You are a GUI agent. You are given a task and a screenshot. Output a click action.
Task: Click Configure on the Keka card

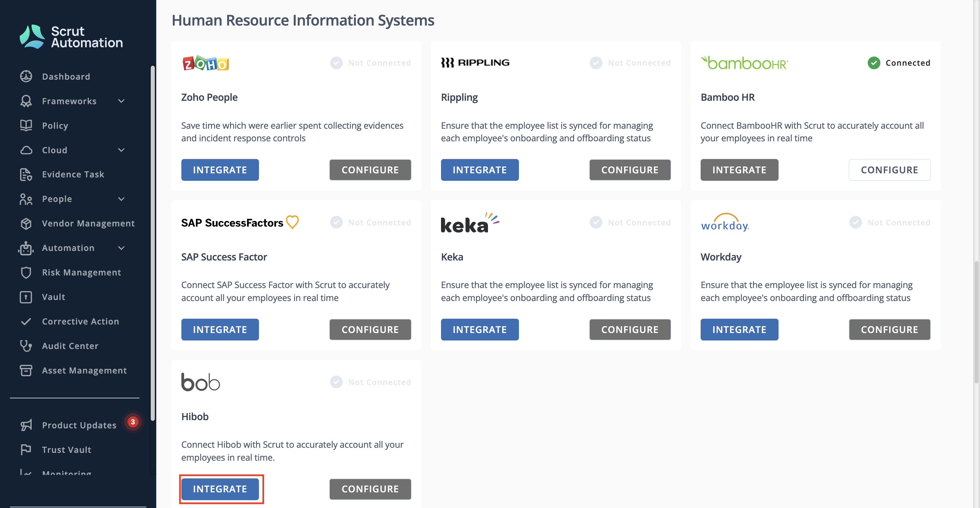click(630, 330)
